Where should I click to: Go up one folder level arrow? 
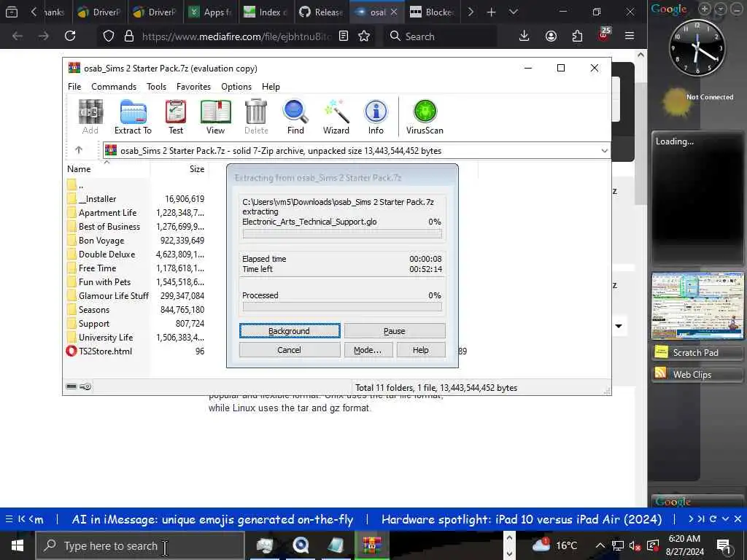tap(79, 150)
